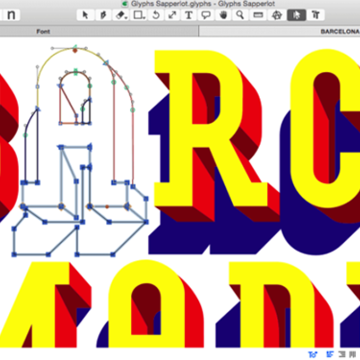This screenshot has height=360, width=360.
Task: Pick the Measurement ruler tool
Action: click(x=258, y=15)
